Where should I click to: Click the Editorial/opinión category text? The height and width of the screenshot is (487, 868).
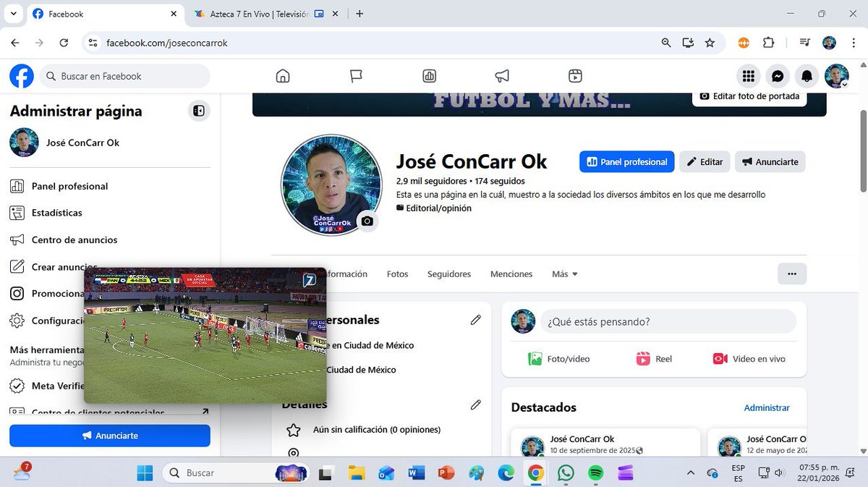point(438,208)
